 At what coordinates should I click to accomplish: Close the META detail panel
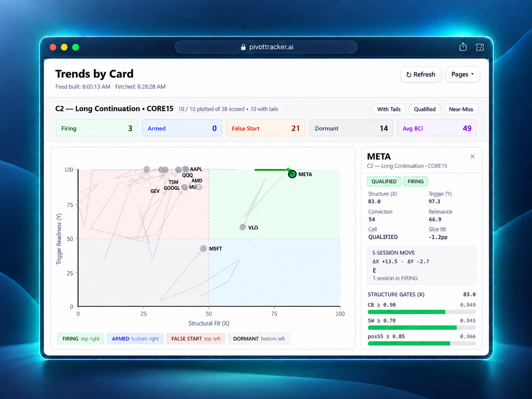point(472,157)
